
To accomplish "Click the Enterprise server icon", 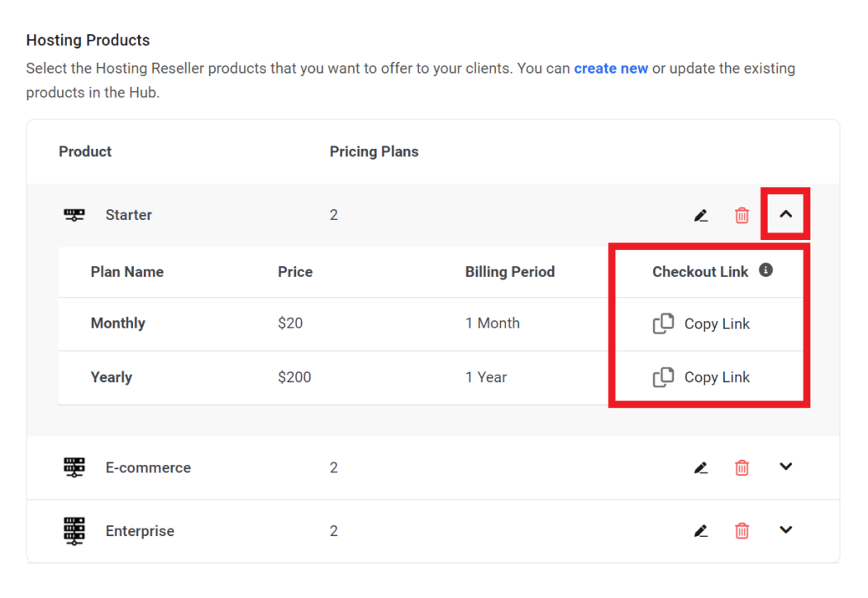I will pos(74,531).
